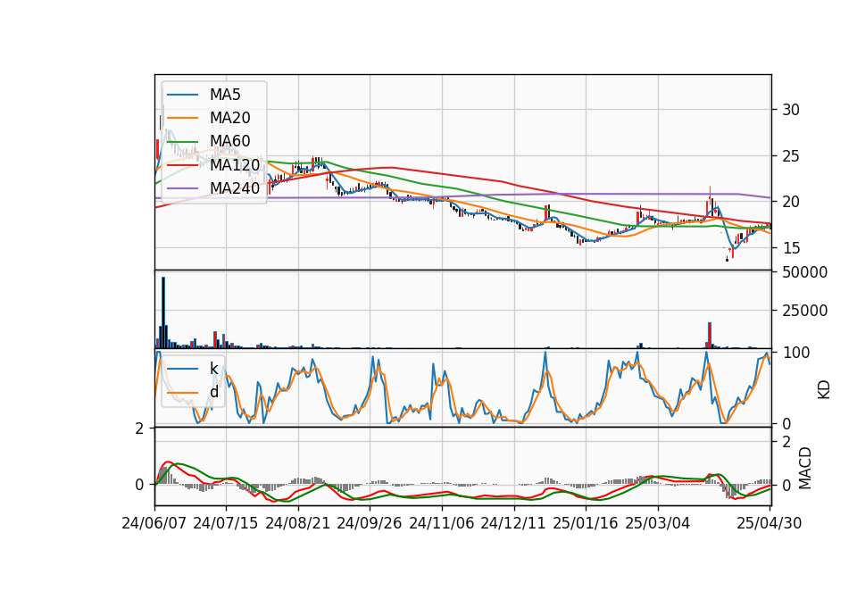Click the 25/04/30 date tick label
The width and height of the screenshot is (857, 616).
click(769, 523)
